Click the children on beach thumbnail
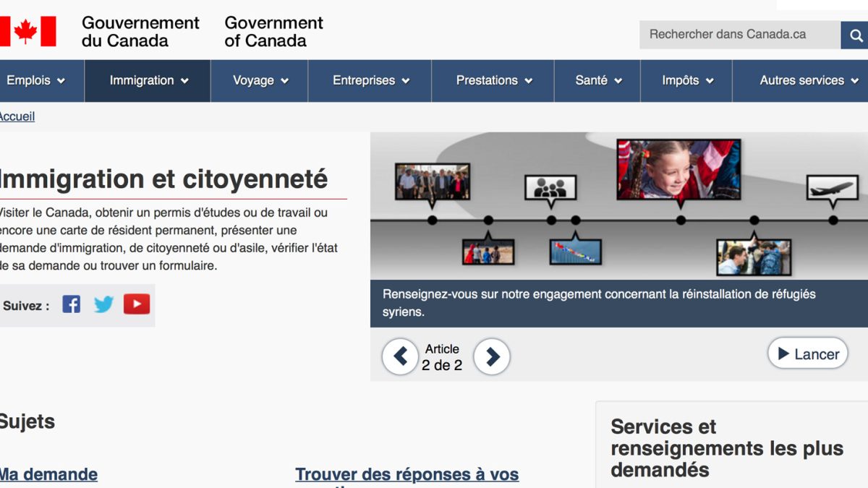Viewport: 868px width, 488px height. click(488, 252)
